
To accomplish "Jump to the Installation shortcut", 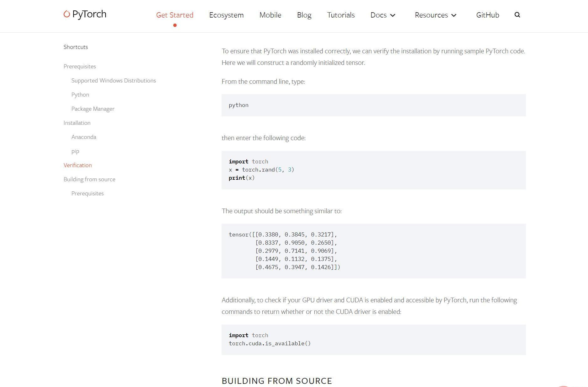I will coord(77,123).
